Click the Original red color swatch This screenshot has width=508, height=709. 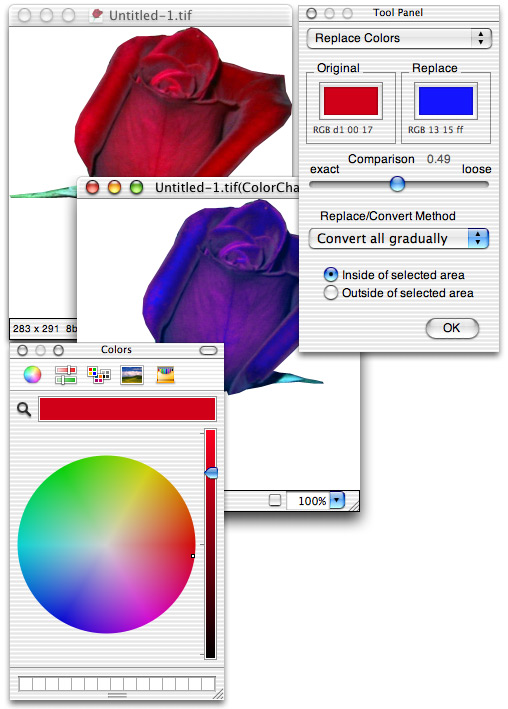point(351,101)
